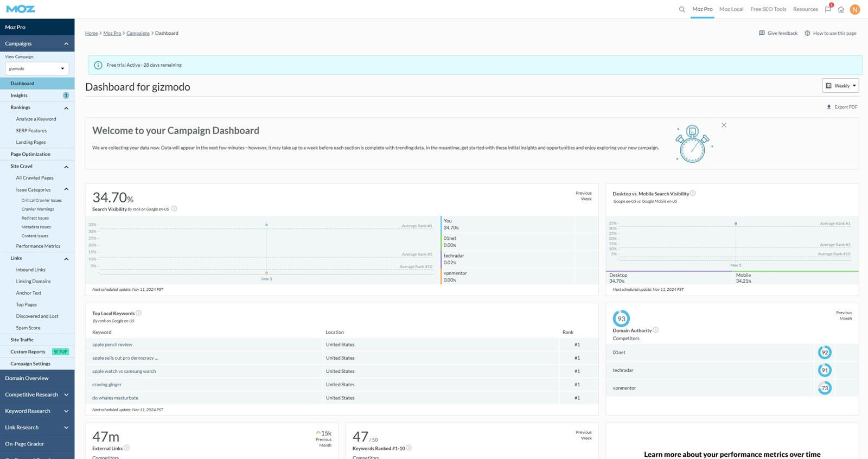This screenshot has height=459, width=868.
Task: Open Inbound Links
Action: (x=31, y=270)
